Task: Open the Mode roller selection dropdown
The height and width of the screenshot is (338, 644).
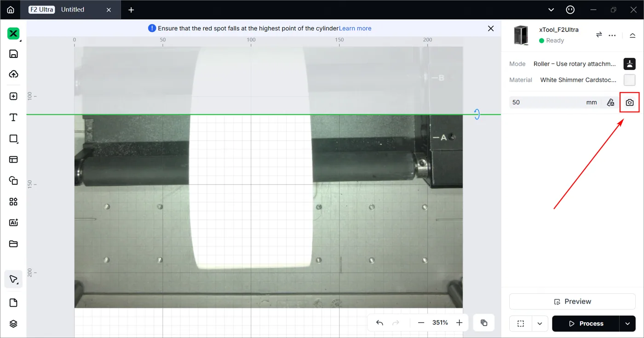Action: pyautogui.click(x=575, y=64)
